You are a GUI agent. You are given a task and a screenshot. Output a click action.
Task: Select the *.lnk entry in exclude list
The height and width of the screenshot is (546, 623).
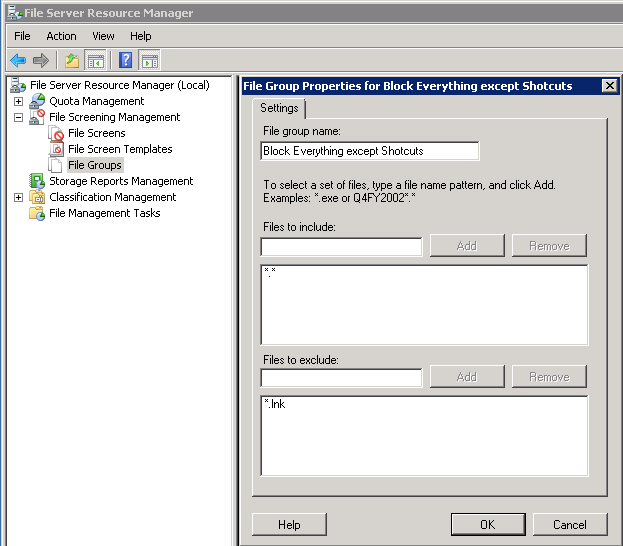coord(275,404)
